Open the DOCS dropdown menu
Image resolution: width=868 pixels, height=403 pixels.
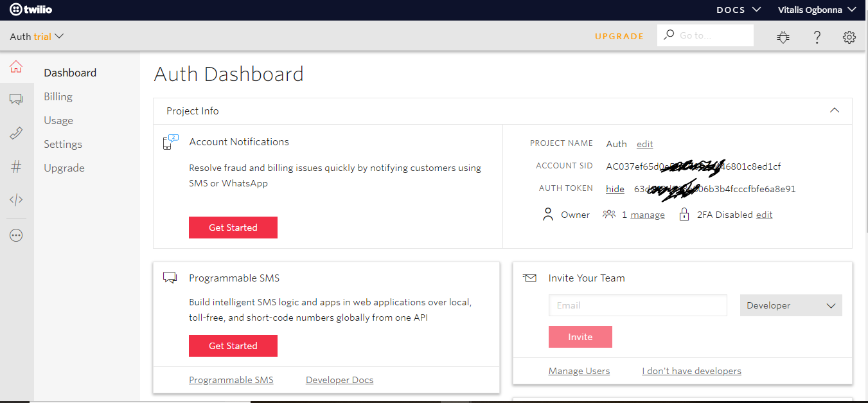tap(739, 10)
